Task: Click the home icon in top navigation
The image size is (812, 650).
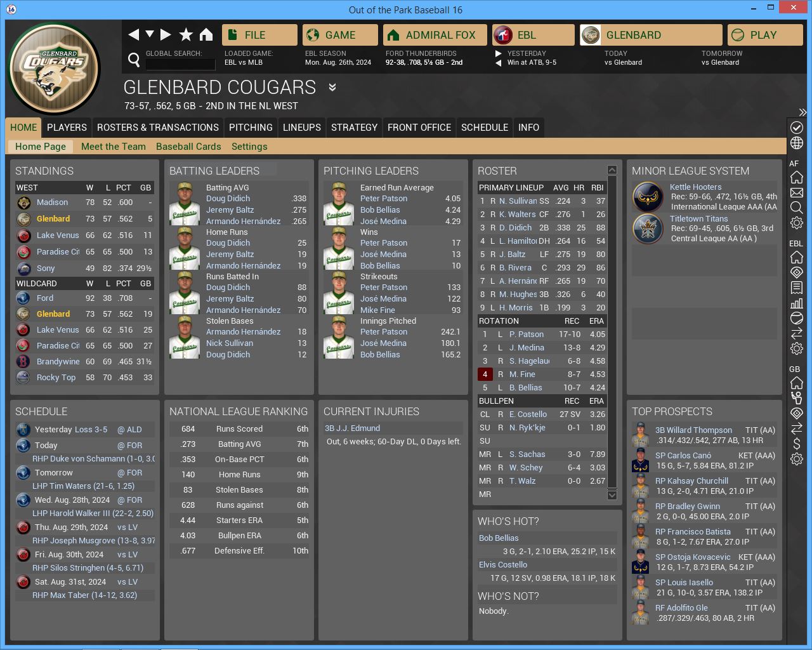Action: (x=206, y=35)
